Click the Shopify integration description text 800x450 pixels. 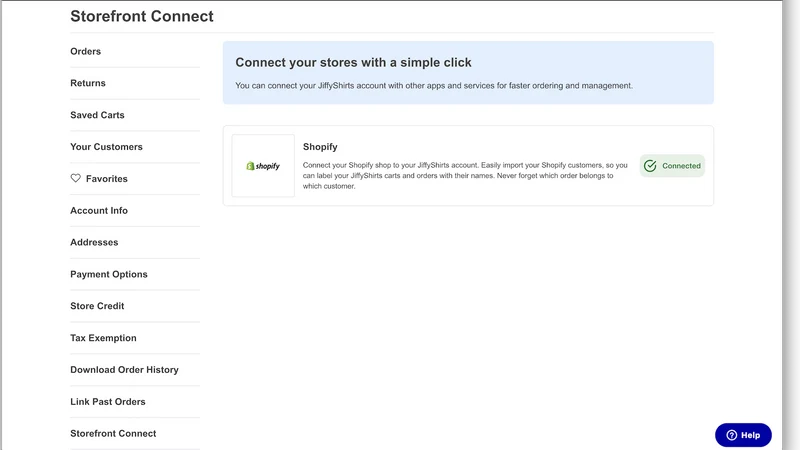click(x=465, y=176)
